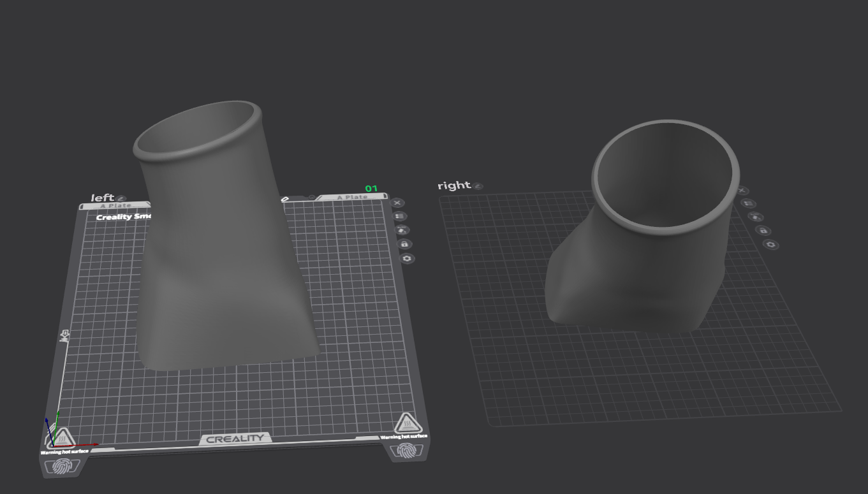
Task: Auto-orient objects on the left plate
Action: pyautogui.click(x=402, y=230)
